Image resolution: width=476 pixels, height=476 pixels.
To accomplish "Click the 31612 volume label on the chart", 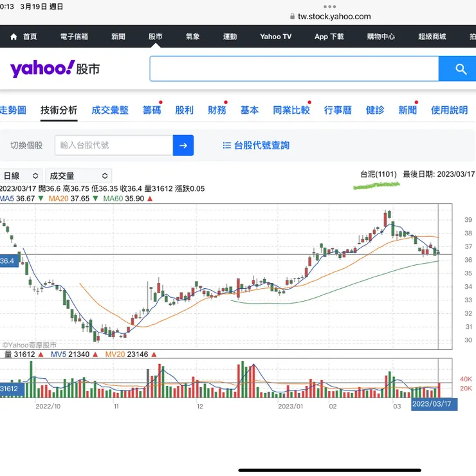I will [x=12, y=389].
